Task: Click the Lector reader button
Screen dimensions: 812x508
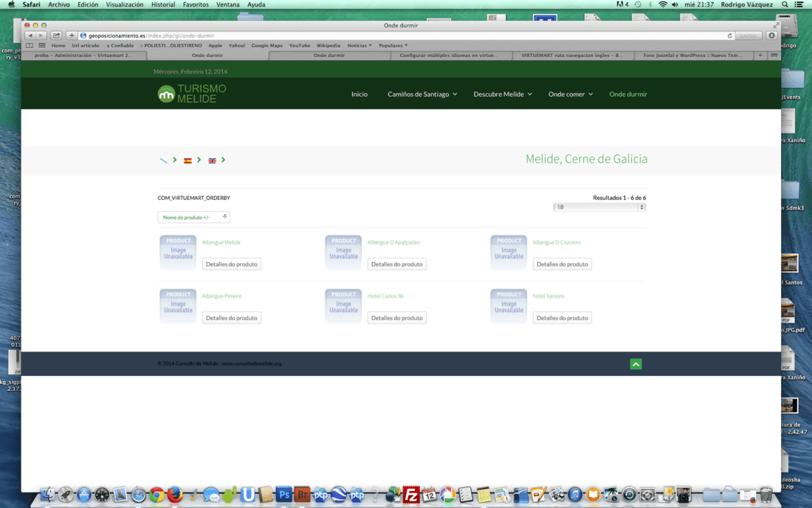Action: coord(749,35)
